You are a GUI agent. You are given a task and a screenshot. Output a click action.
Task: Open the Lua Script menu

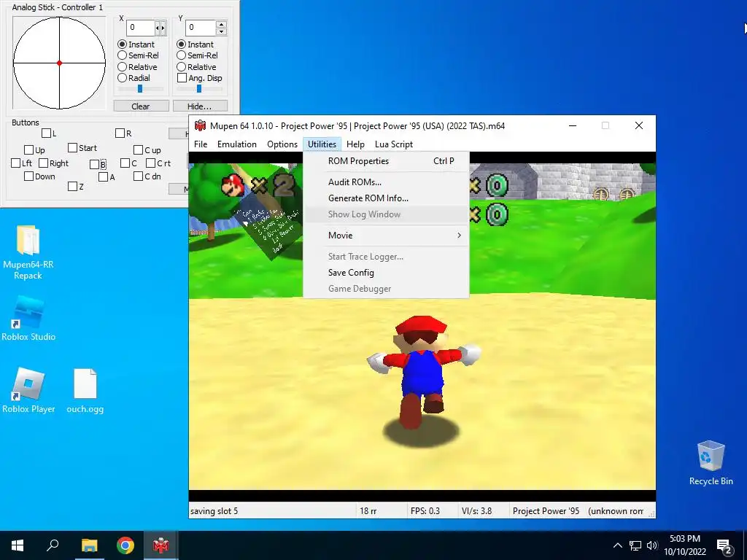[394, 144]
